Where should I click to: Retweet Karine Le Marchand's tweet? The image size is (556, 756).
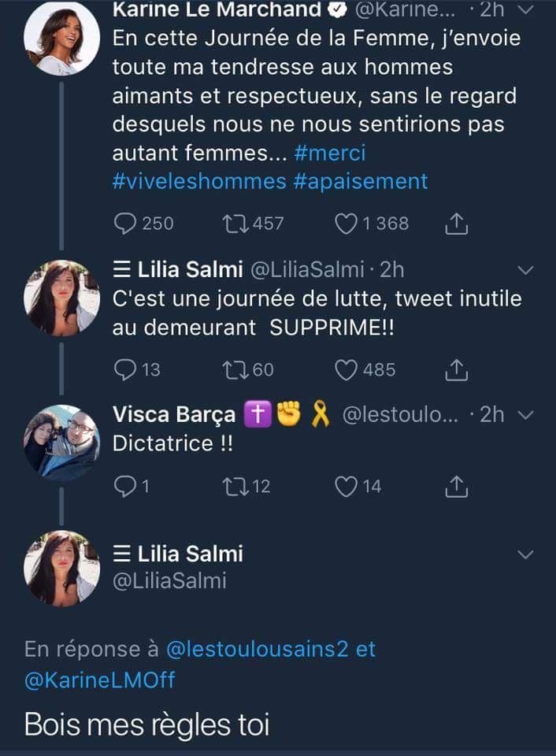(x=235, y=224)
